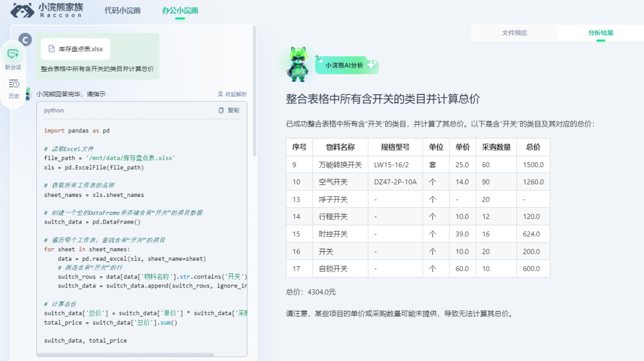Click the 序号 column header
Screen dimensions: 644x361
(x=299, y=147)
